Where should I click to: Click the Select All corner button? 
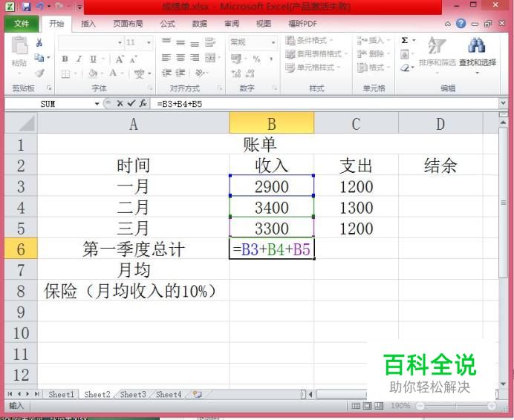tap(21, 123)
